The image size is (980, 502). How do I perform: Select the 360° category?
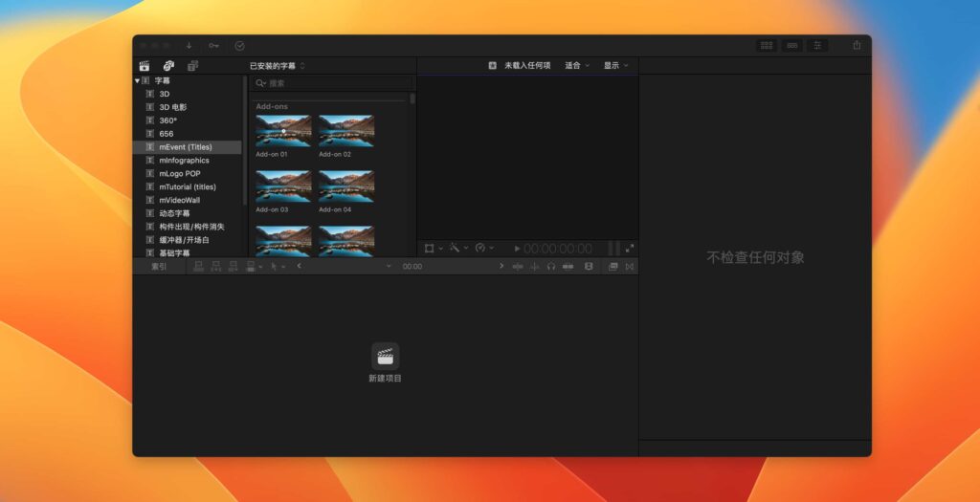click(188, 120)
